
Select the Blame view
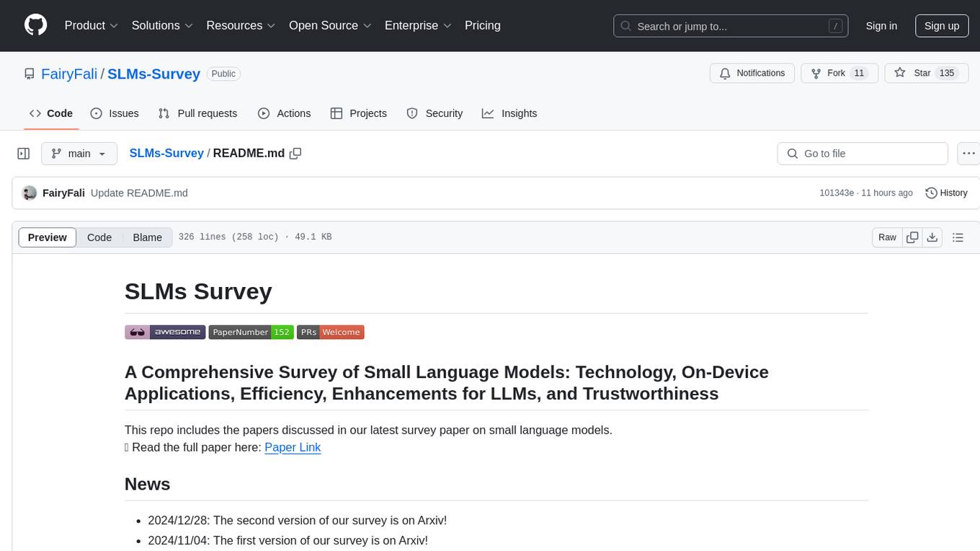coord(147,237)
